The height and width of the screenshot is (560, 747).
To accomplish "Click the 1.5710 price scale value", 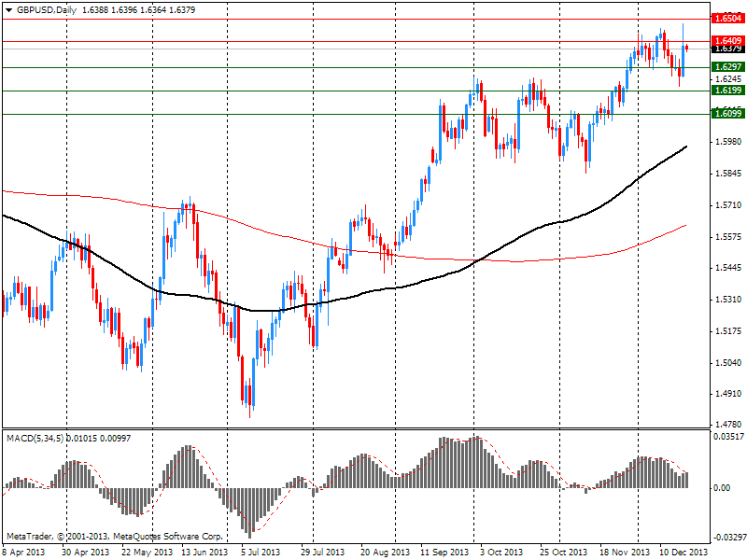I will coord(728,205).
